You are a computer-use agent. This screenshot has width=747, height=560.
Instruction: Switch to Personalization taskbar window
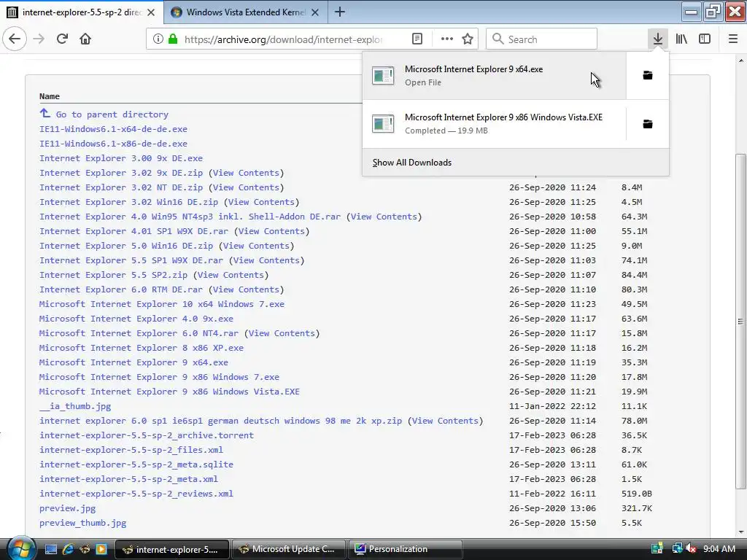click(406, 549)
